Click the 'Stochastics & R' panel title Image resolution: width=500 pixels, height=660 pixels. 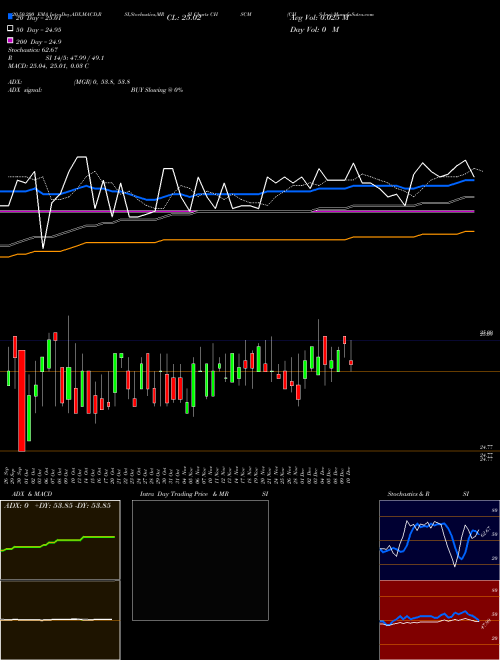tap(408, 494)
